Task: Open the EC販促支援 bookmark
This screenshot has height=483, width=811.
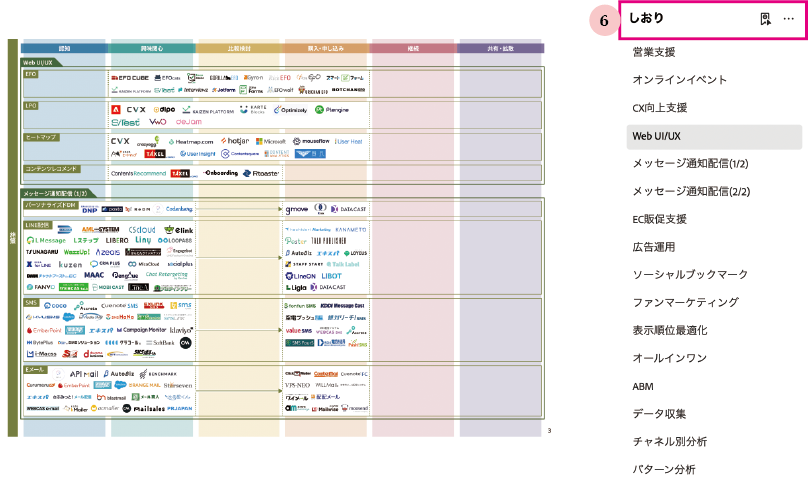Action: (x=659, y=220)
